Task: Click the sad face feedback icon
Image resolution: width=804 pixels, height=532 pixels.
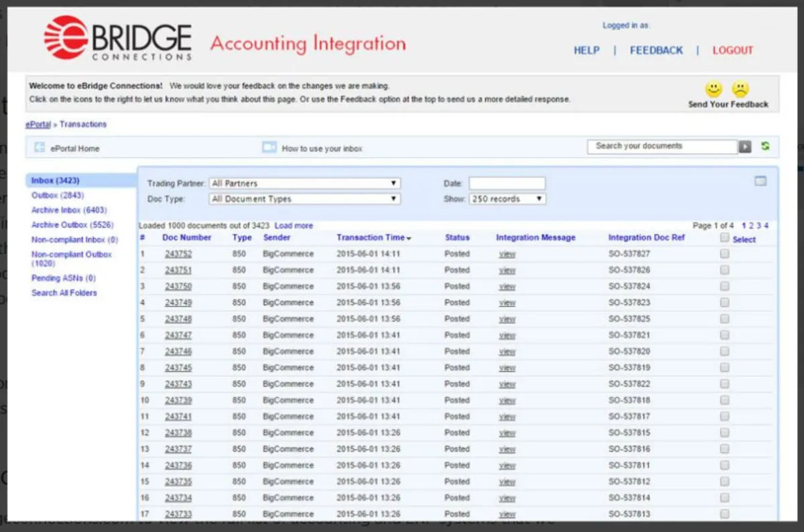Action: [x=740, y=89]
